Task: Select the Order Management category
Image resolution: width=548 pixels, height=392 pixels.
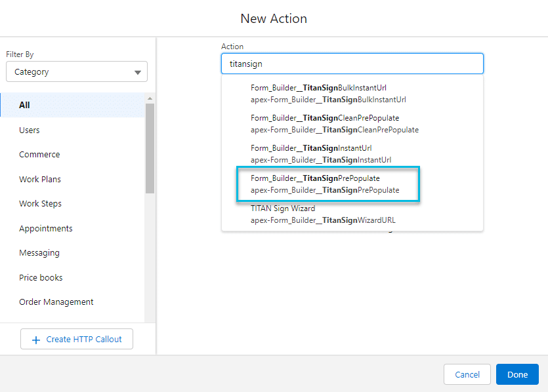Action: [x=56, y=302]
